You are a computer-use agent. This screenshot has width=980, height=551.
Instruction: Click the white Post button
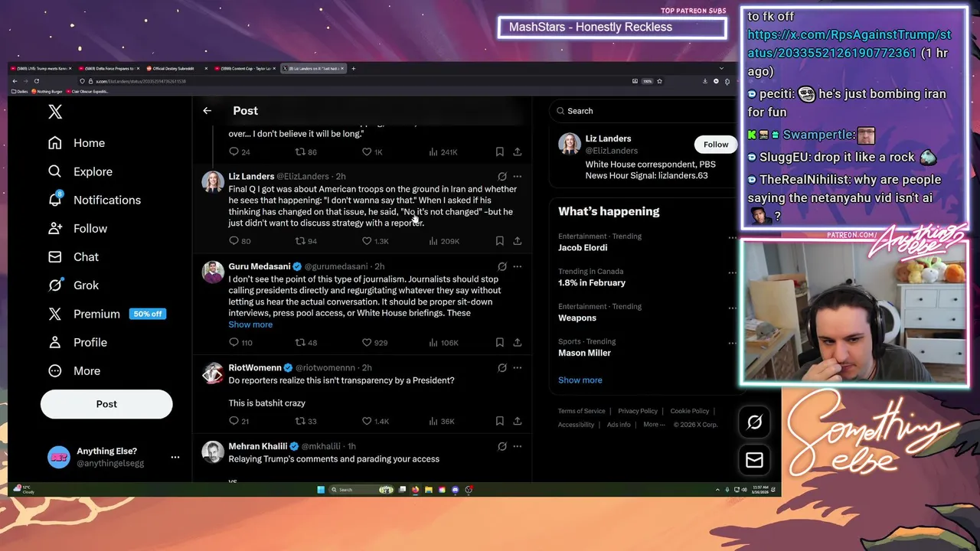tap(106, 404)
